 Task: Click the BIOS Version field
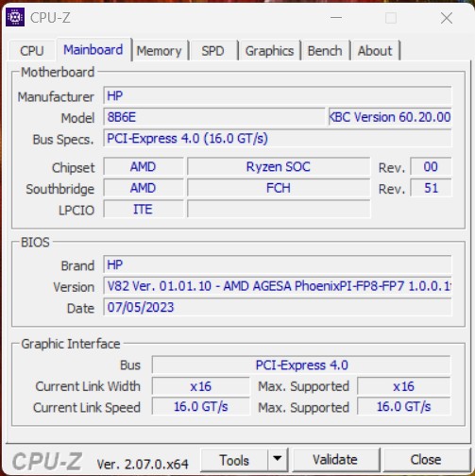click(278, 286)
